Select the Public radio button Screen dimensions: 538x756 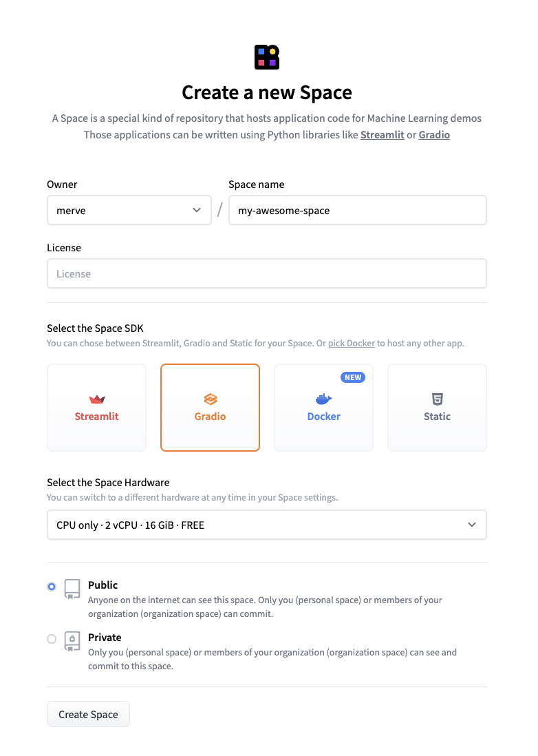52,587
